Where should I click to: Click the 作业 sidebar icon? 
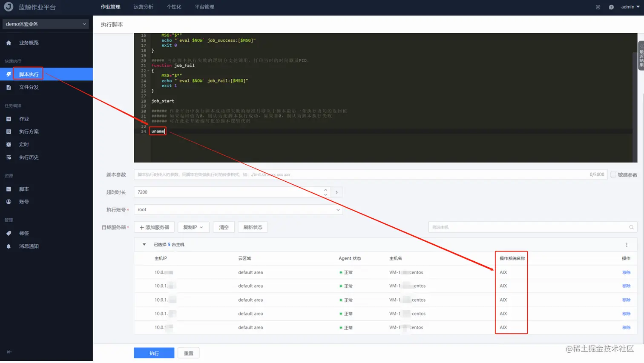[9, 119]
